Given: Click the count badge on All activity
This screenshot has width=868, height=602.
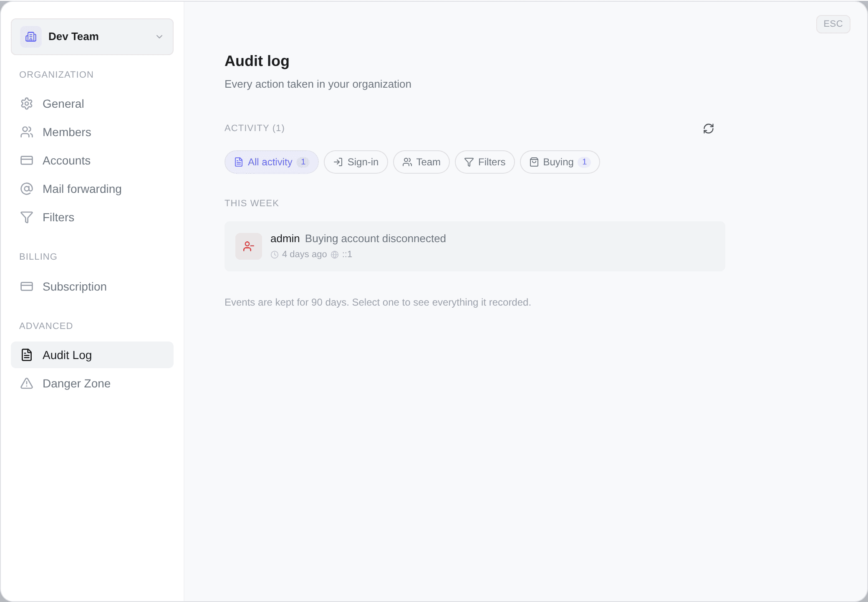Looking at the screenshot, I should pos(303,162).
